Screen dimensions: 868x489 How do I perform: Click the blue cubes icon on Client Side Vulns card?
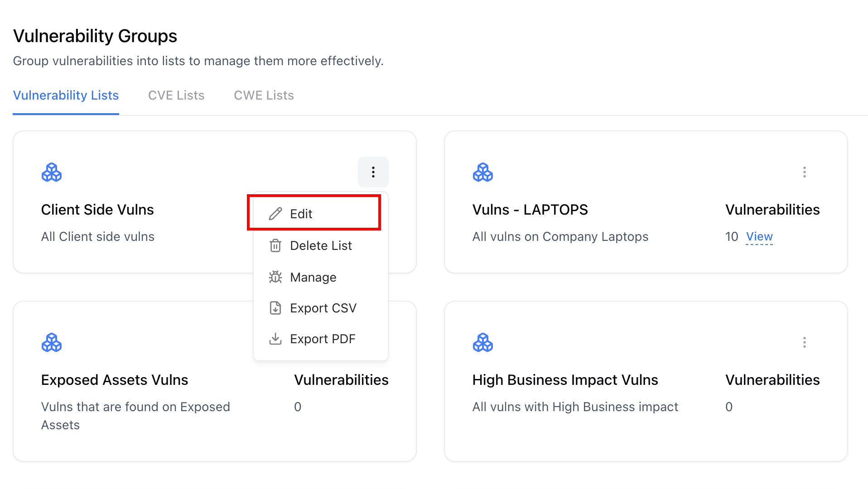point(51,172)
